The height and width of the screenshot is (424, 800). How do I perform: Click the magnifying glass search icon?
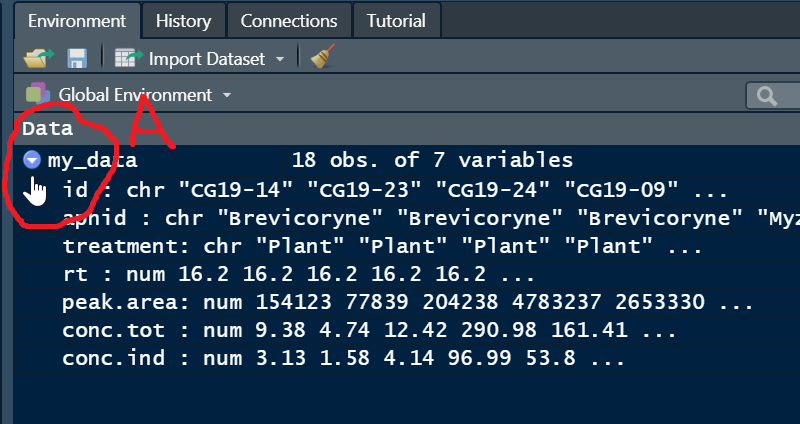click(x=767, y=95)
